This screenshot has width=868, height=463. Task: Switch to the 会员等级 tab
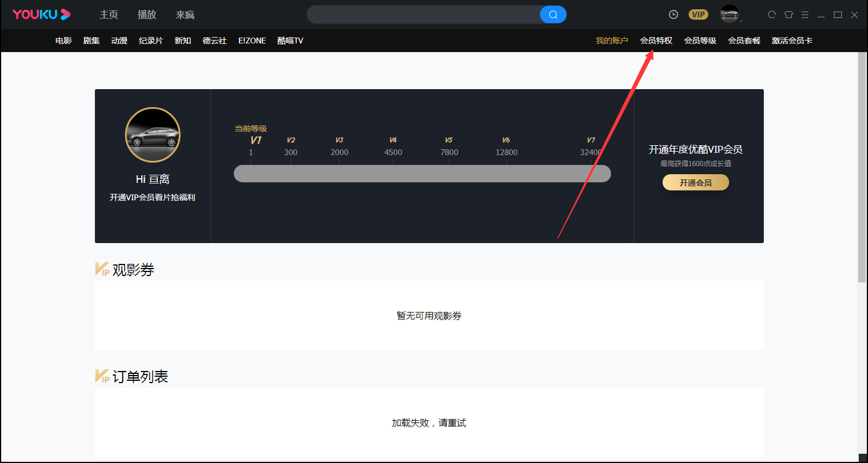click(700, 41)
